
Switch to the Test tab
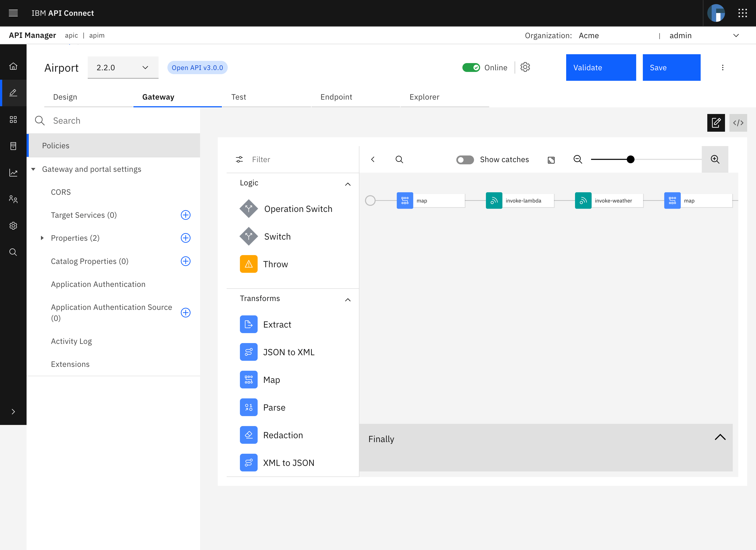coord(238,97)
